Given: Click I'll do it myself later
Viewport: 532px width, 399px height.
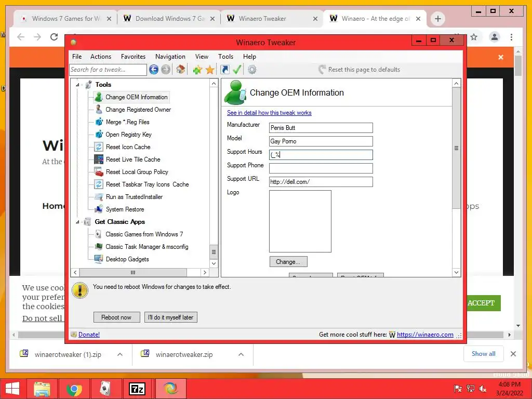Looking at the screenshot, I should pos(170,317).
